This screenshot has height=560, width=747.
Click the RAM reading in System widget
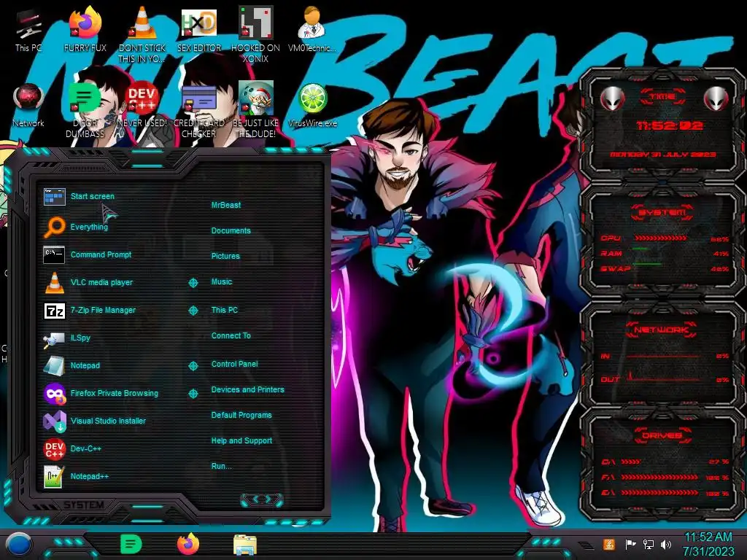(x=721, y=254)
